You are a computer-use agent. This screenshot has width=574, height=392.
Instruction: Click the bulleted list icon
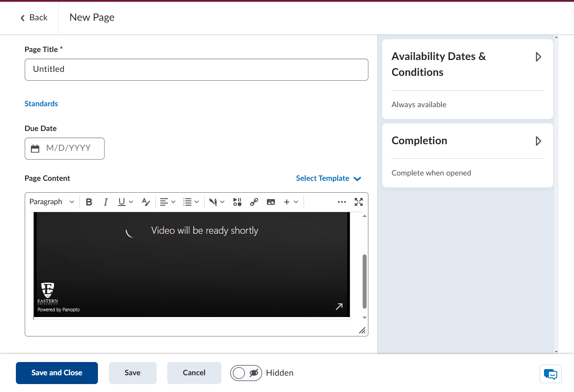coord(188,202)
